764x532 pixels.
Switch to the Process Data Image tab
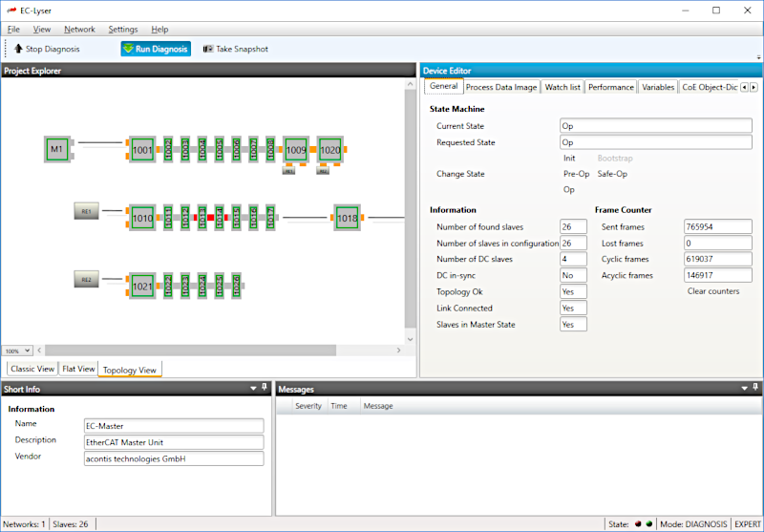[501, 87]
